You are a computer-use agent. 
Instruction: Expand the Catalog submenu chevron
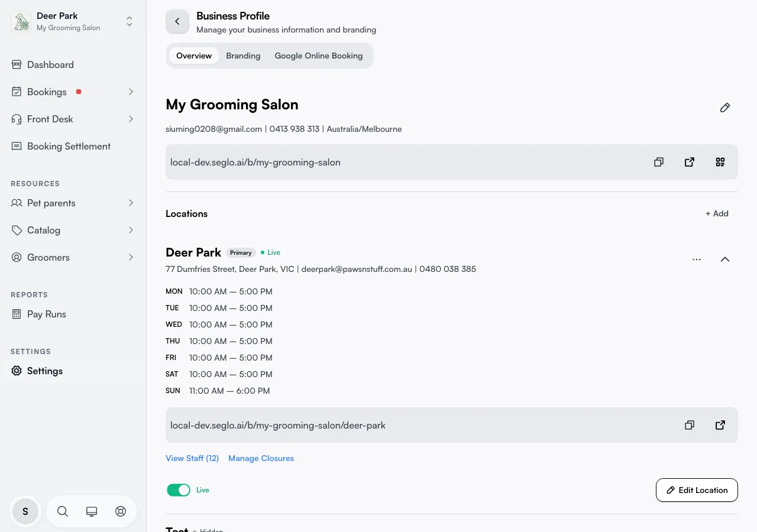[131, 230]
